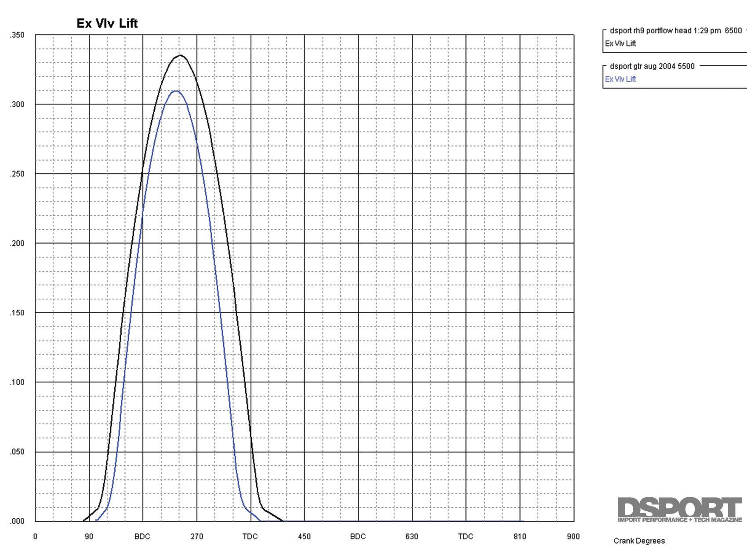Viewport: 747px width, 560px height.
Task: Select the 630 crank degree axis label
Action: (412, 536)
